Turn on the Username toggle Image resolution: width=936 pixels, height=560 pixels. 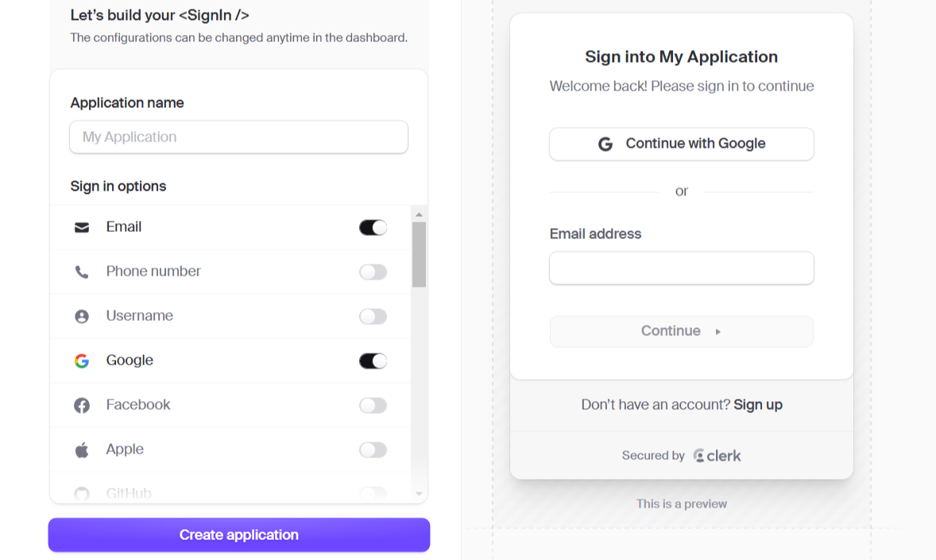(x=373, y=317)
